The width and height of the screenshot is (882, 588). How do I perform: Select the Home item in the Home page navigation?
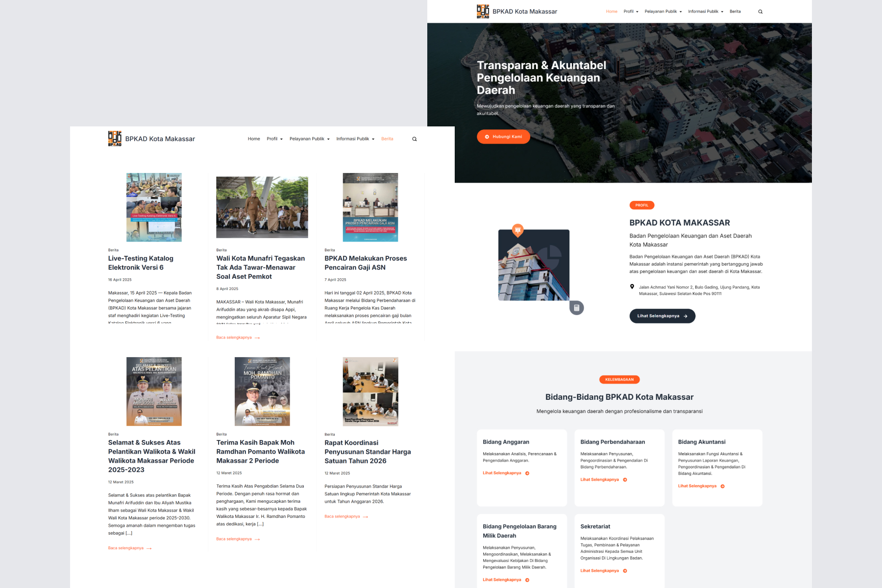click(x=612, y=12)
